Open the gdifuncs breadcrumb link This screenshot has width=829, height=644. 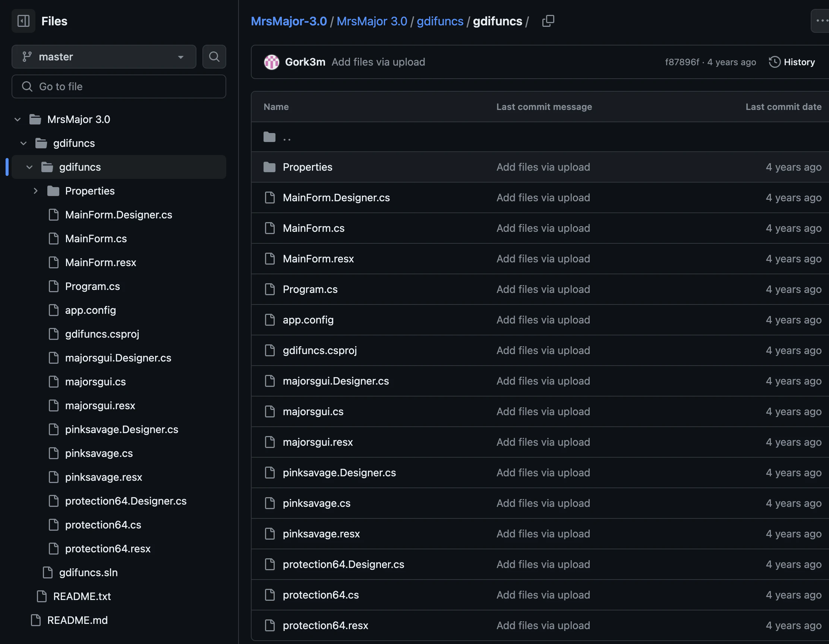(x=439, y=21)
